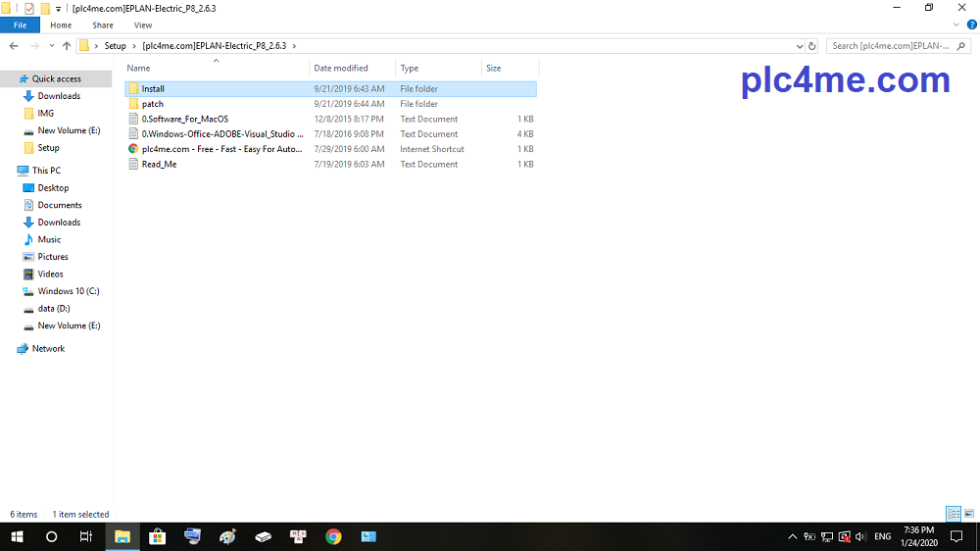This screenshot has height=551, width=980.
Task: Expand the Quick Access Toolbar customize dropdown
Action: point(59,9)
